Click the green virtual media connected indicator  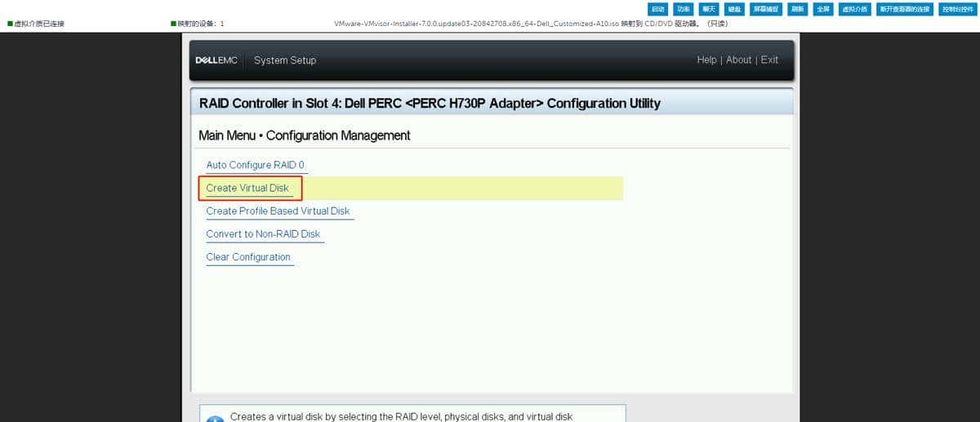click(x=10, y=24)
